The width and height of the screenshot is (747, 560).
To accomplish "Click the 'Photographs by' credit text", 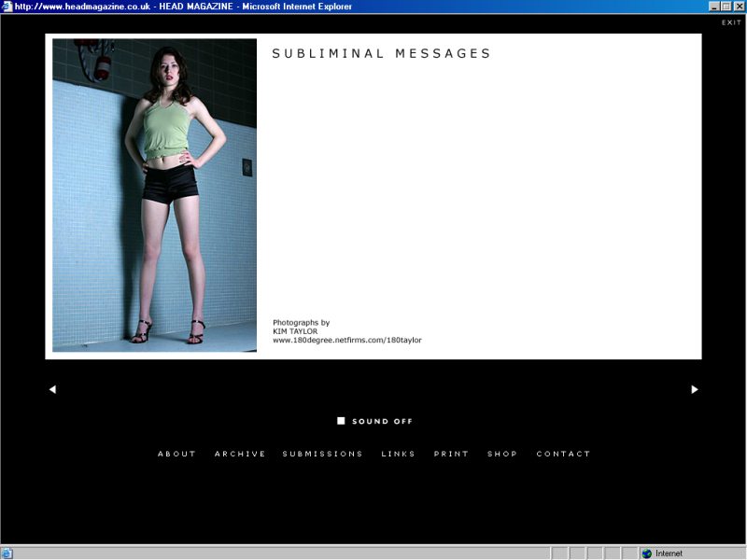I will click(301, 322).
